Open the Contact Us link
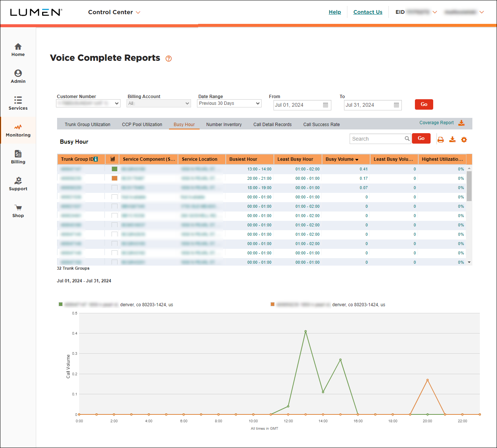 [368, 12]
